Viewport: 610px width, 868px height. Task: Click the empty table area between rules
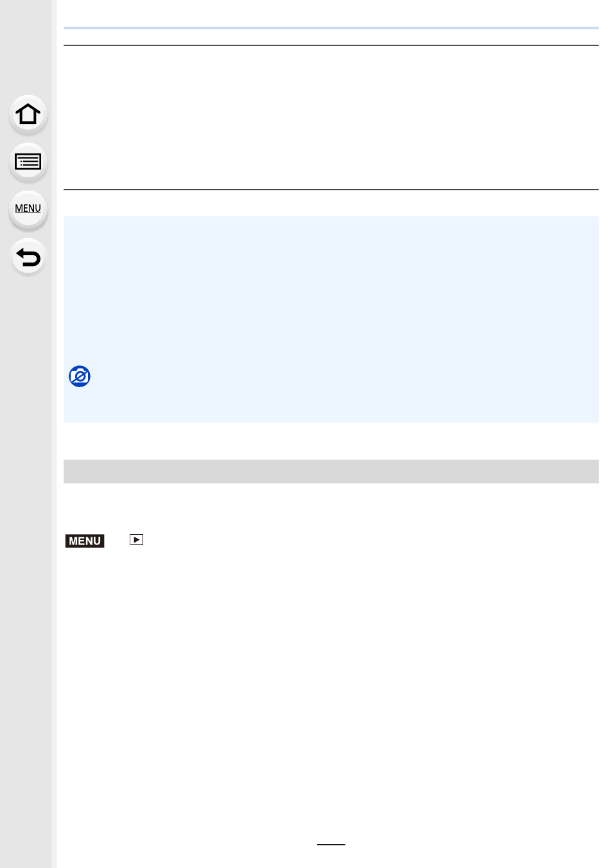331,117
